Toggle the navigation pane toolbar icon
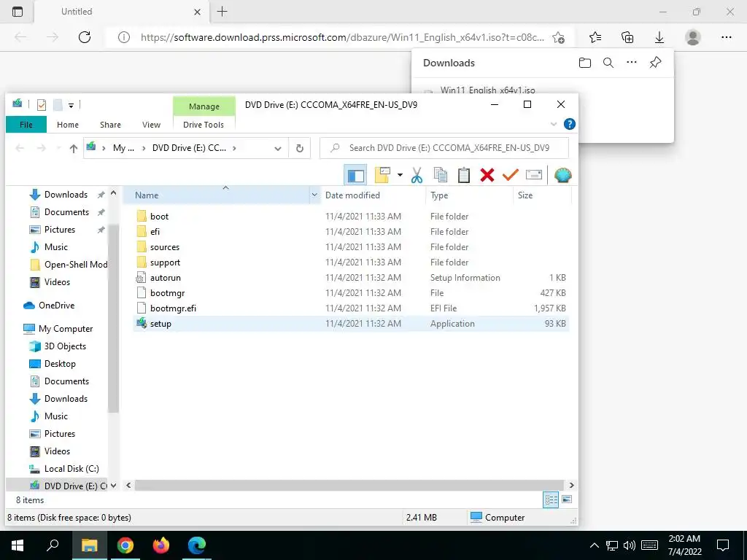Viewport: 747px width, 560px height. [355, 175]
